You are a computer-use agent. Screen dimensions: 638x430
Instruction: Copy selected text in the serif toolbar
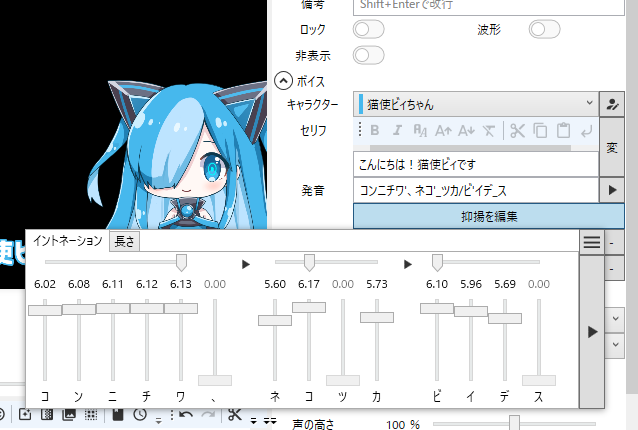tap(540, 131)
